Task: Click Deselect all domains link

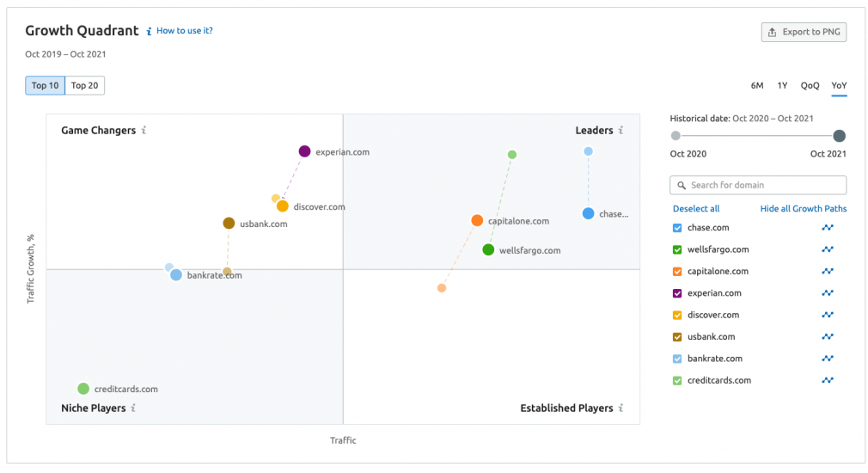Action: 696,209
